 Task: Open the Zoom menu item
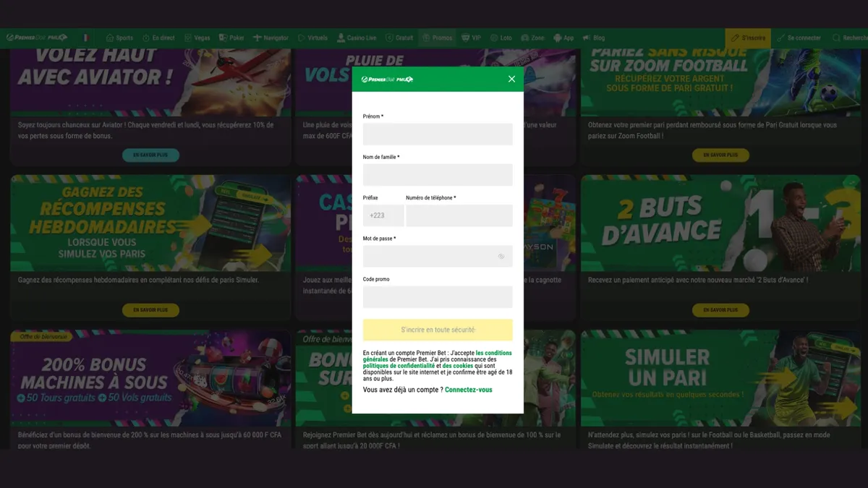tap(532, 38)
